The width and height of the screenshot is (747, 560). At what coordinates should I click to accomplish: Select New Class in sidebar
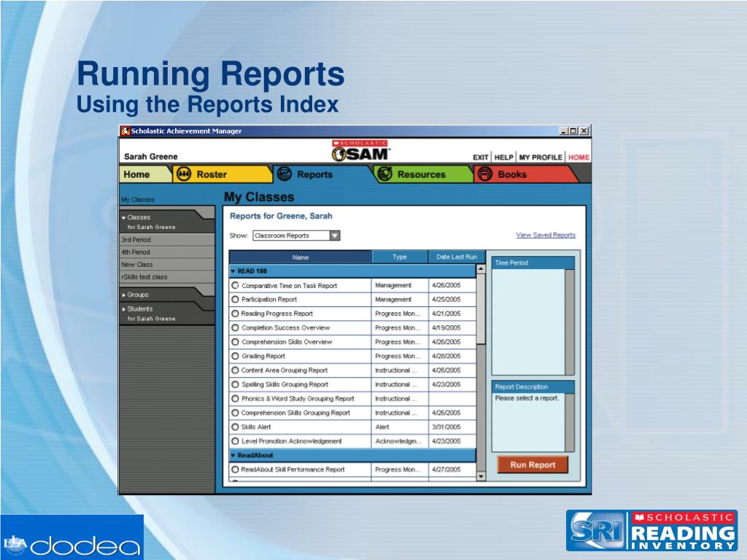point(167,264)
